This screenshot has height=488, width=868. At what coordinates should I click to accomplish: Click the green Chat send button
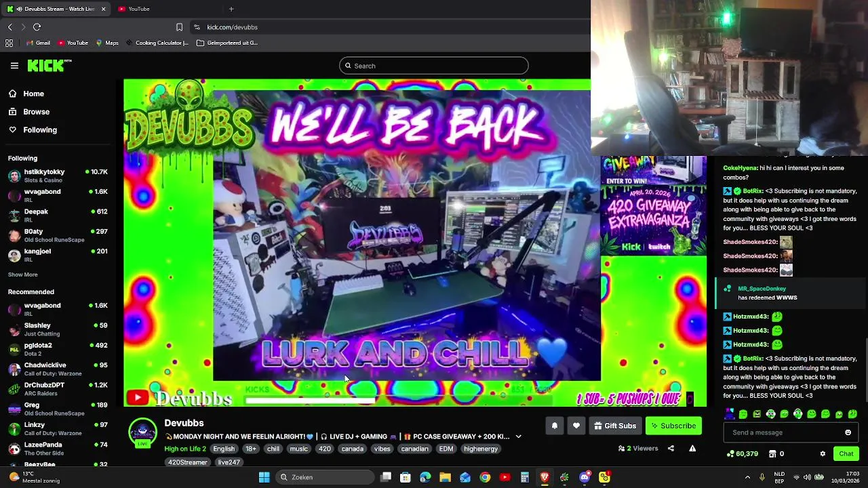point(846,453)
